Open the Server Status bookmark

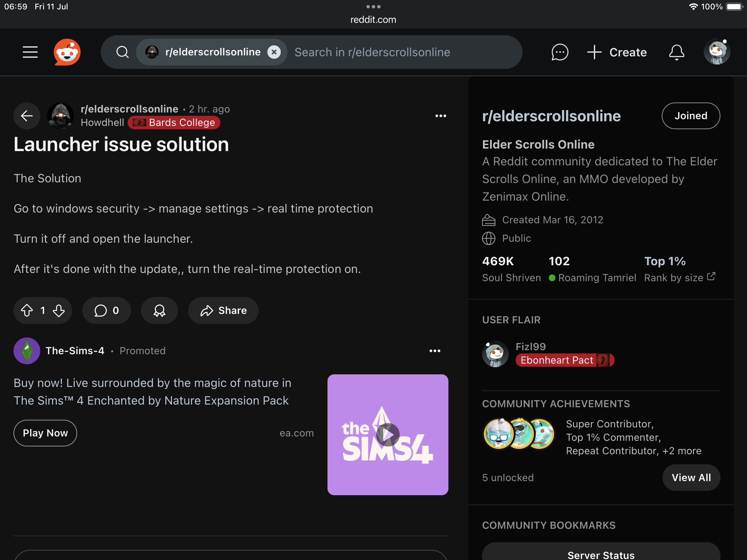601,554
